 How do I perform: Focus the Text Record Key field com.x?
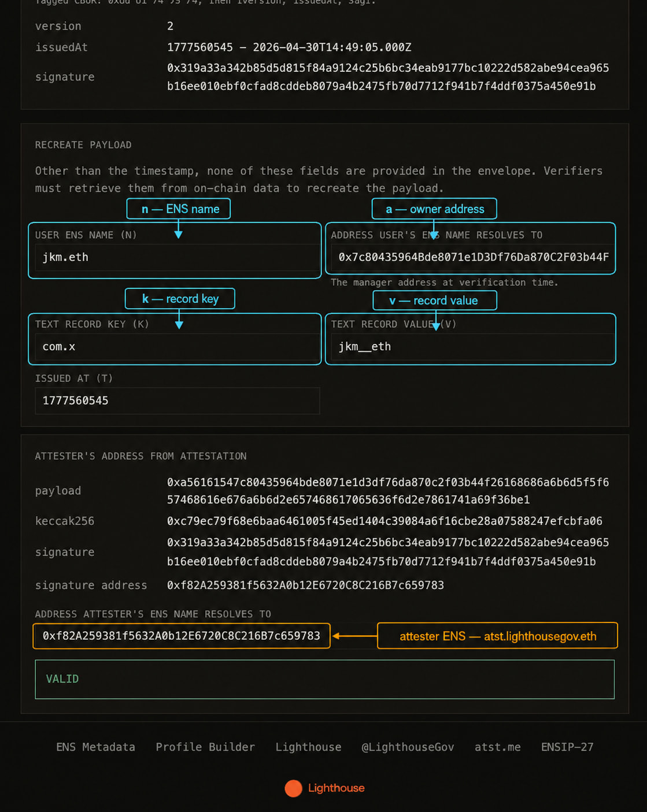pos(177,347)
